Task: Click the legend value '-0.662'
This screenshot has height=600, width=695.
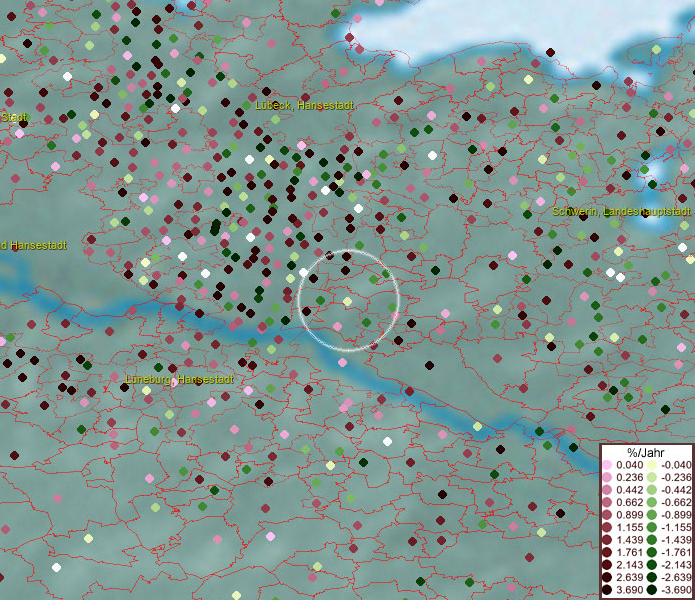Action: [x=676, y=503]
